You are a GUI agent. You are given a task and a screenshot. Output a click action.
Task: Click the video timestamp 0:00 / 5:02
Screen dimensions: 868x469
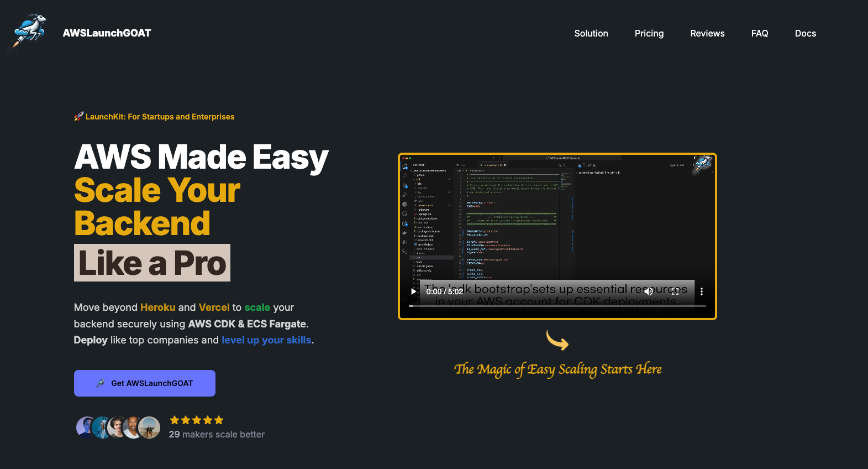pyautogui.click(x=445, y=291)
